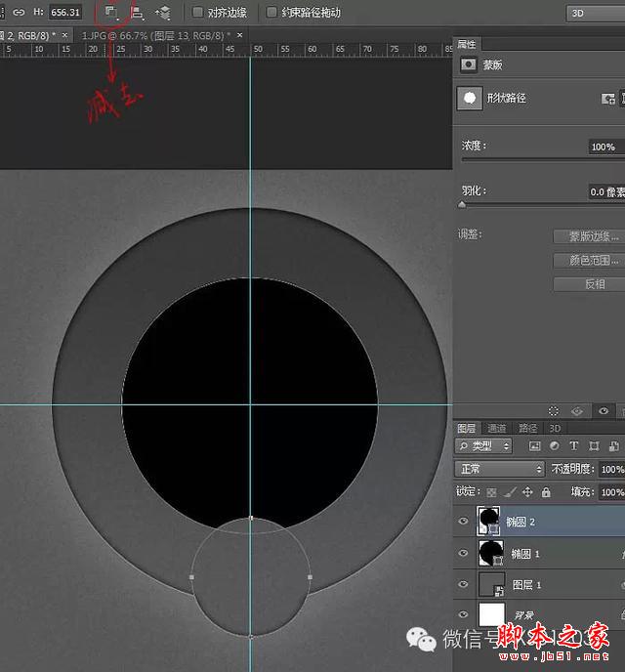Click the H height field 656.31

pyautogui.click(x=65, y=12)
